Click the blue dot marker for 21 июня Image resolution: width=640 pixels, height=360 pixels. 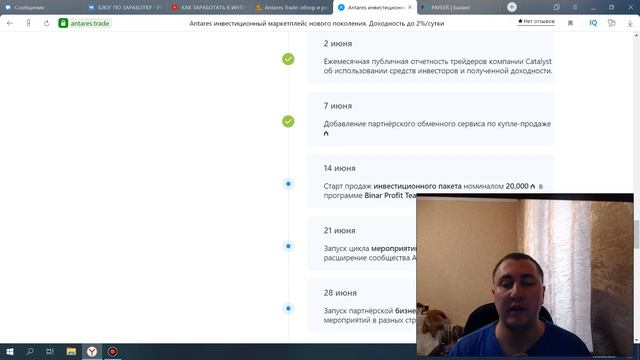point(288,246)
